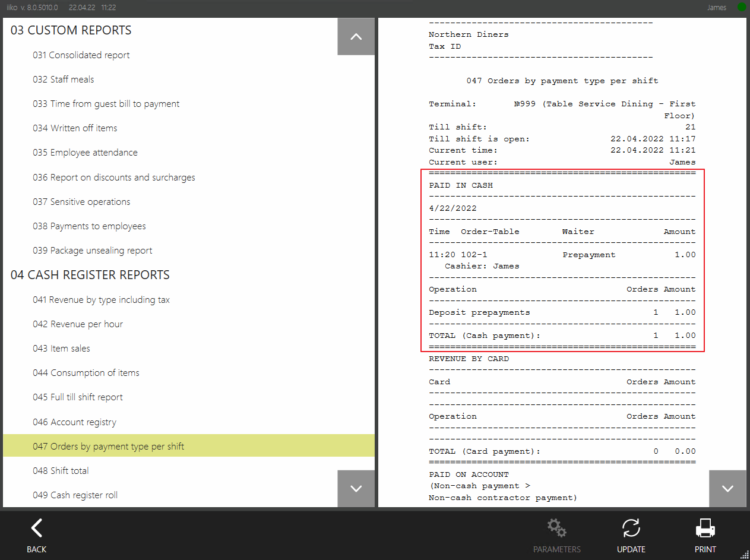Click the Print printer icon
The width and height of the screenshot is (750, 560).
705,528
